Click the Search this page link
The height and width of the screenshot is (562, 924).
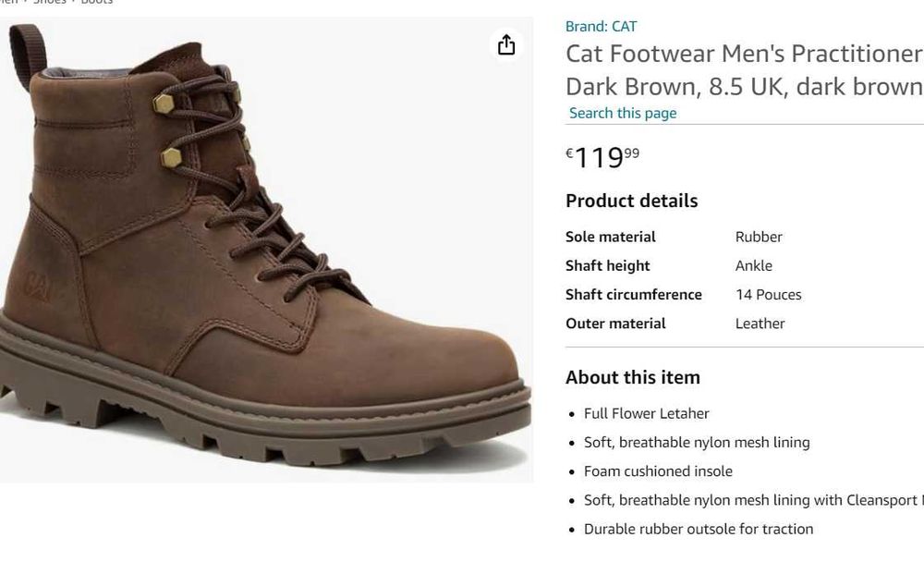point(623,113)
